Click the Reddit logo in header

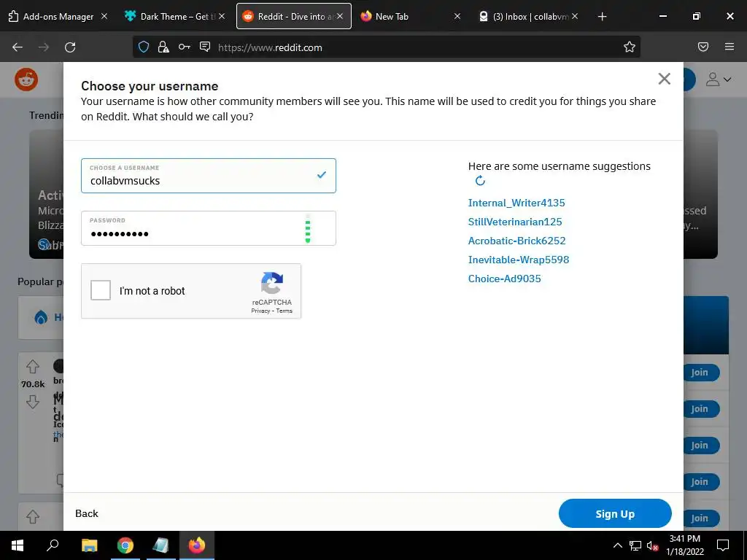pyautogui.click(x=26, y=79)
